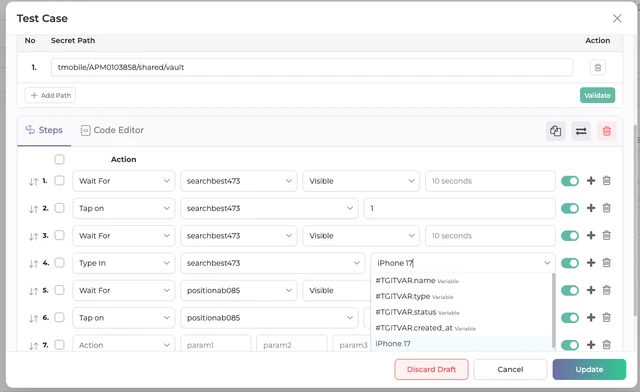Viewport: 640px width, 392px height.
Task: Check the step 4 checkbox
Action: pos(60,263)
